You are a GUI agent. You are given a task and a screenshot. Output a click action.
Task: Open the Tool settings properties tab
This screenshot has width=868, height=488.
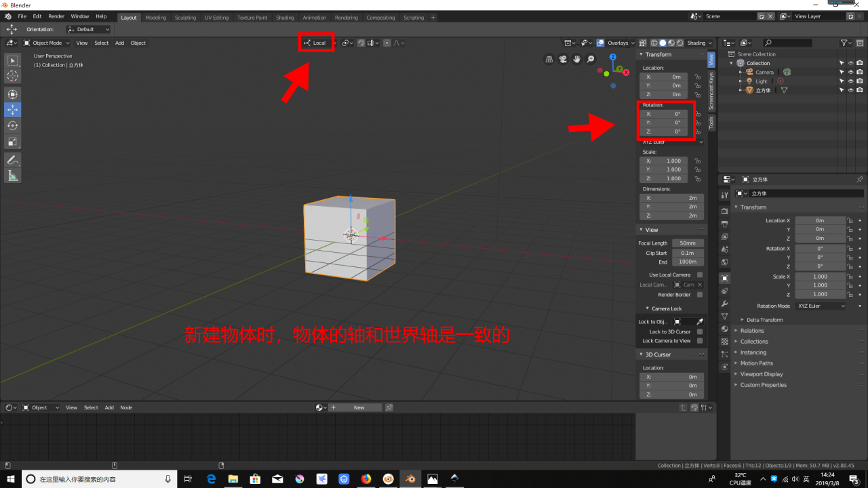coord(724,195)
